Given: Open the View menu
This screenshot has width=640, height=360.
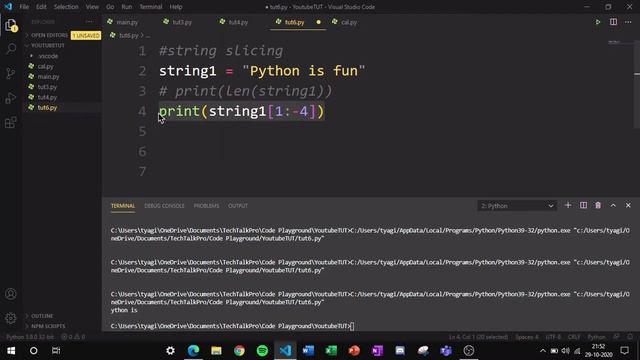Looking at the screenshot, I should [92, 7].
